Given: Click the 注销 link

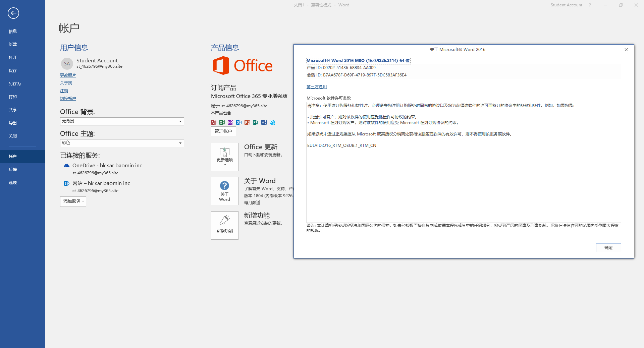Looking at the screenshot, I should click(x=64, y=91).
